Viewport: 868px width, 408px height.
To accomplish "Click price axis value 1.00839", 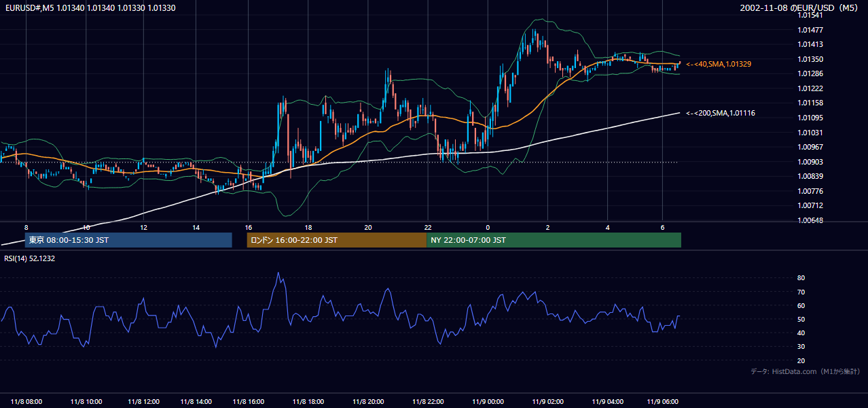I will click(x=811, y=176).
